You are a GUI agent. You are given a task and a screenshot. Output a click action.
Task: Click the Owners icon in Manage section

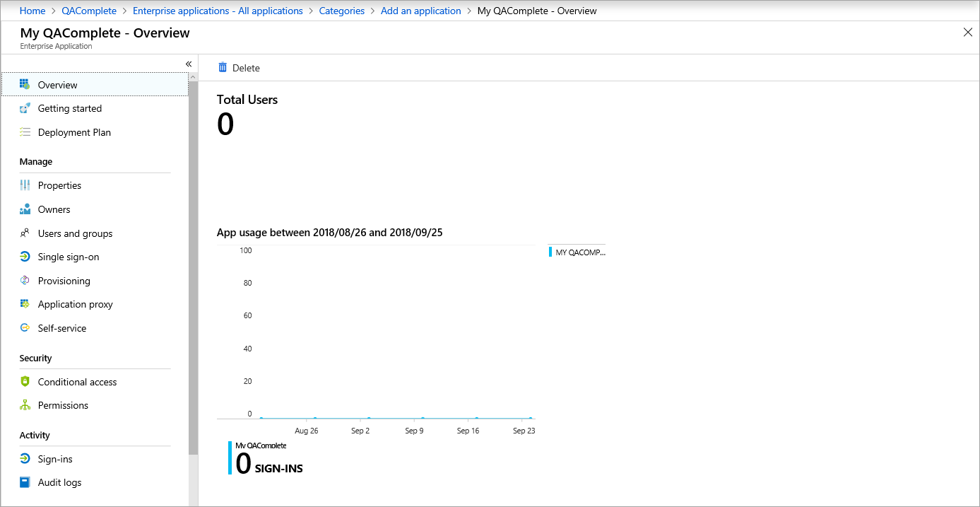[25, 209]
